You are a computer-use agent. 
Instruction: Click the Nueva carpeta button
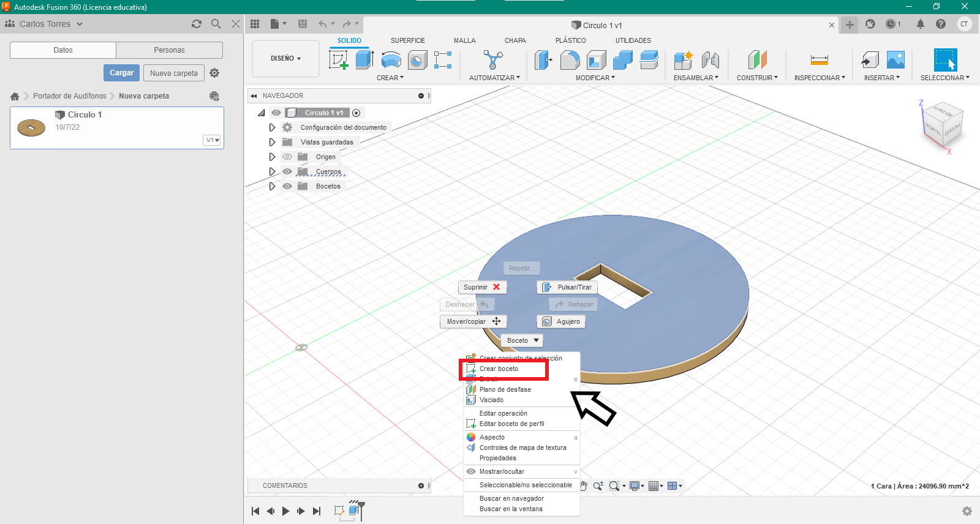click(174, 73)
